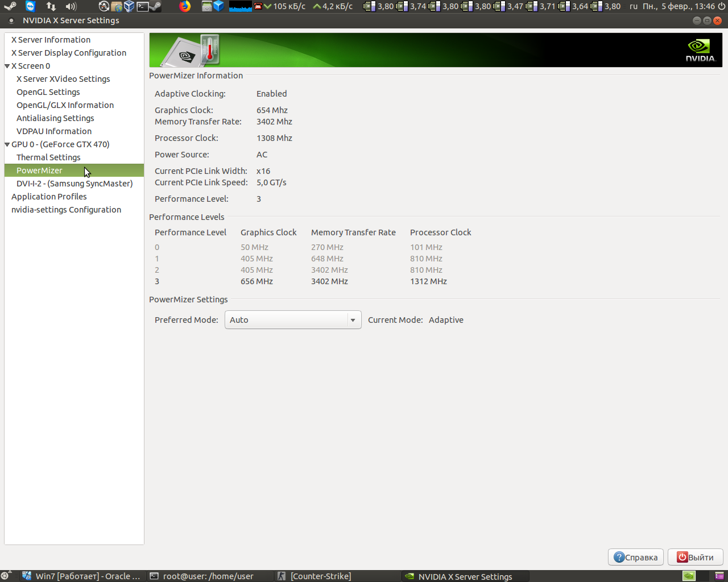The width and height of the screenshot is (728, 582).
Task: View VDPAU Information
Action: pos(54,131)
